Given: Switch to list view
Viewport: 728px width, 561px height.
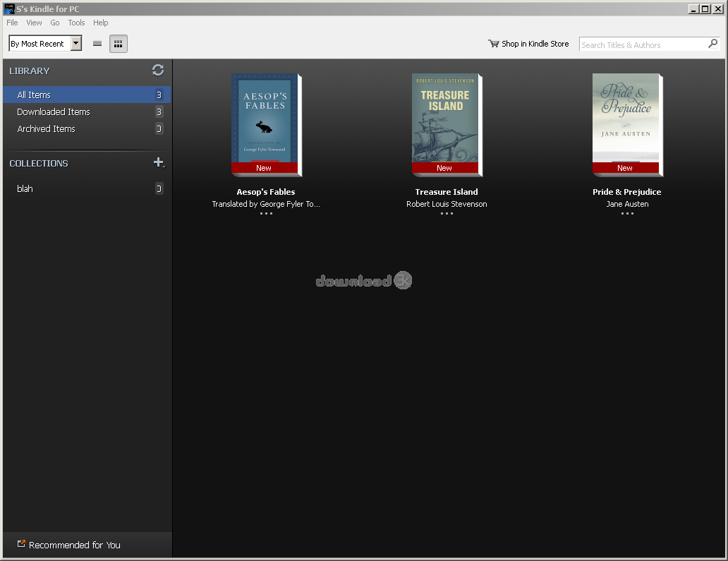Looking at the screenshot, I should pyautogui.click(x=97, y=44).
